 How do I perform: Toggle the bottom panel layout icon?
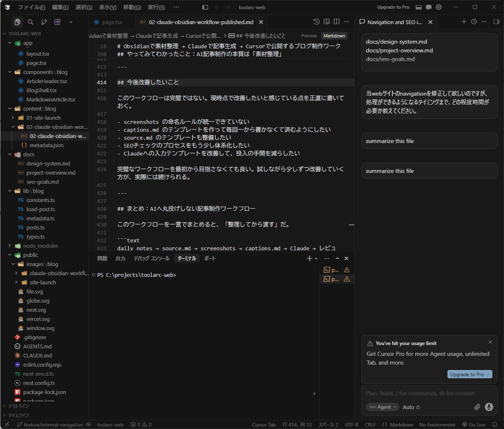point(419,7)
